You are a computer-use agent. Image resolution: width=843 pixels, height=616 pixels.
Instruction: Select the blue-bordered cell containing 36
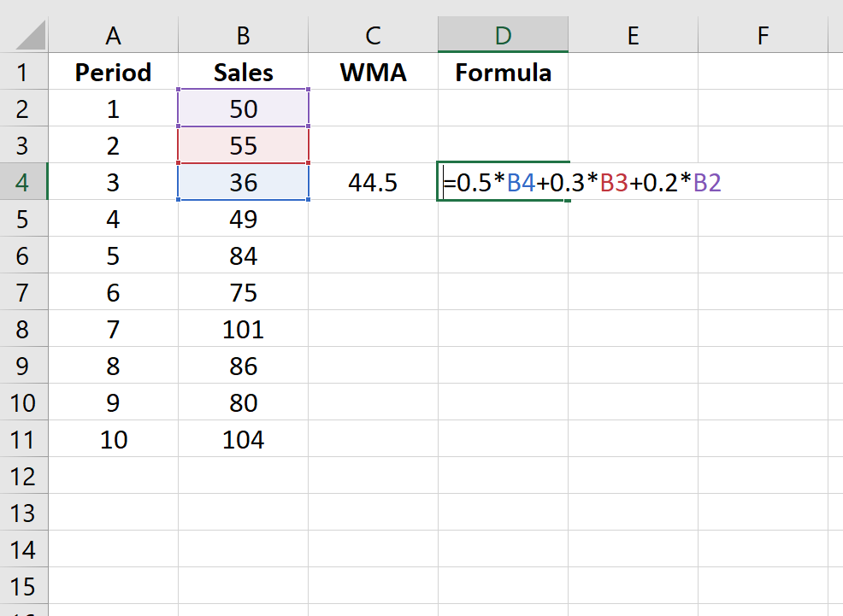click(x=243, y=182)
